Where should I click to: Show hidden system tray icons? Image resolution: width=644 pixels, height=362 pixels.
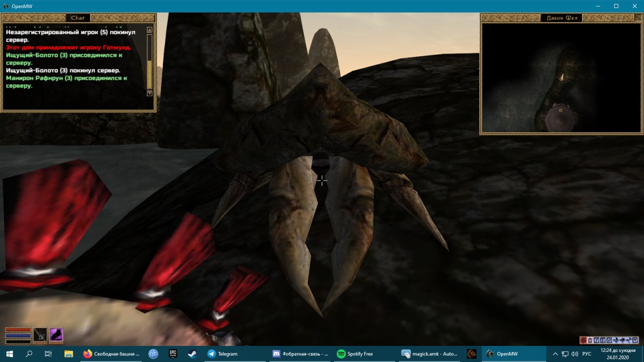pyautogui.click(x=555, y=354)
